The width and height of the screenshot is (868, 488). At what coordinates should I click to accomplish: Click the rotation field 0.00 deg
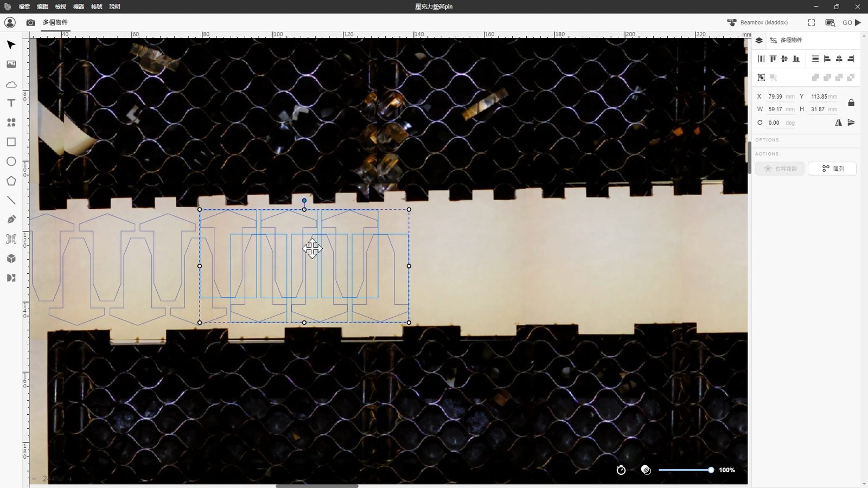(781, 123)
